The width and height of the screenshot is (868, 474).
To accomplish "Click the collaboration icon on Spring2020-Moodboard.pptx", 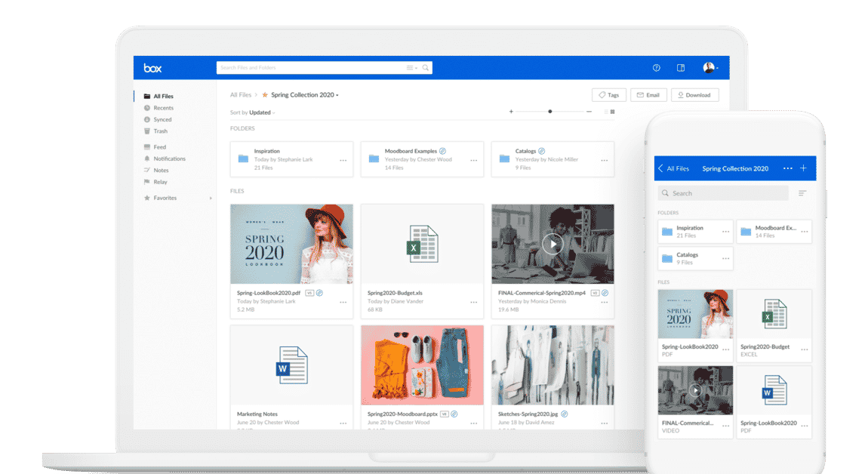I will (454, 414).
